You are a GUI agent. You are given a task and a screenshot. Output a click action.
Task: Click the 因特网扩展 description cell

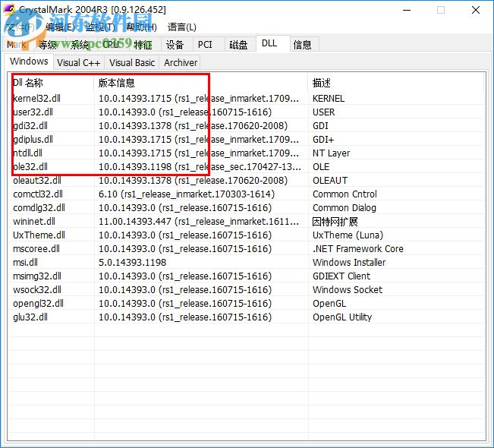click(335, 221)
